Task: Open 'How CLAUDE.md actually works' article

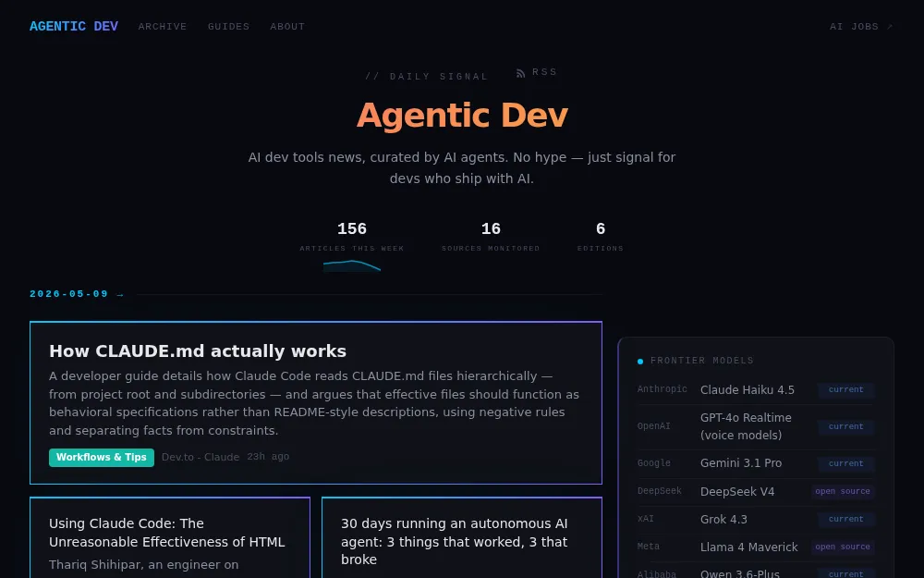Action: pyautogui.click(x=198, y=350)
